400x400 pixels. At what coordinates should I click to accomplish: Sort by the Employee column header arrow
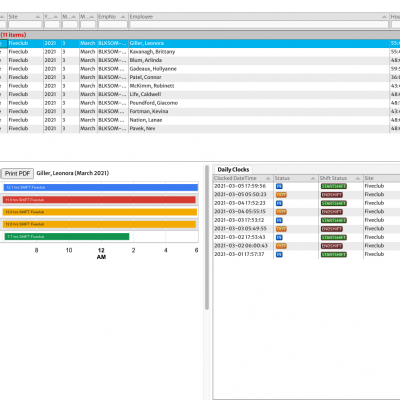pyautogui.click(x=384, y=17)
